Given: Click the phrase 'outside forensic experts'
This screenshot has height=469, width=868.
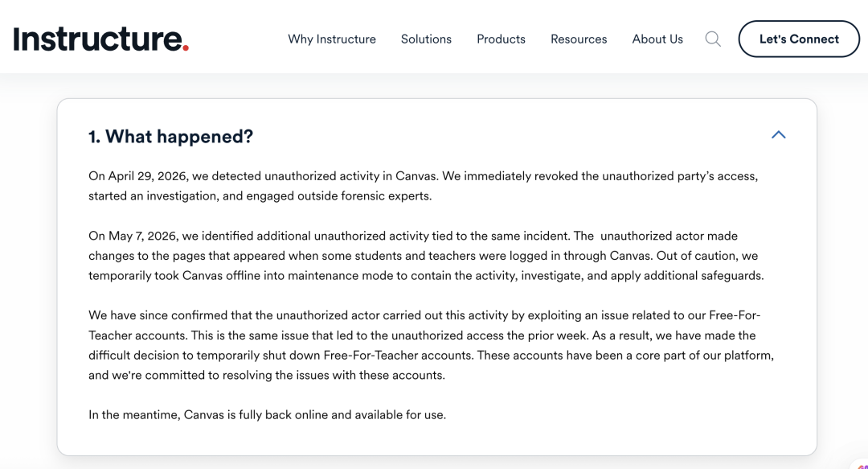Looking at the screenshot, I should coord(364,195).
